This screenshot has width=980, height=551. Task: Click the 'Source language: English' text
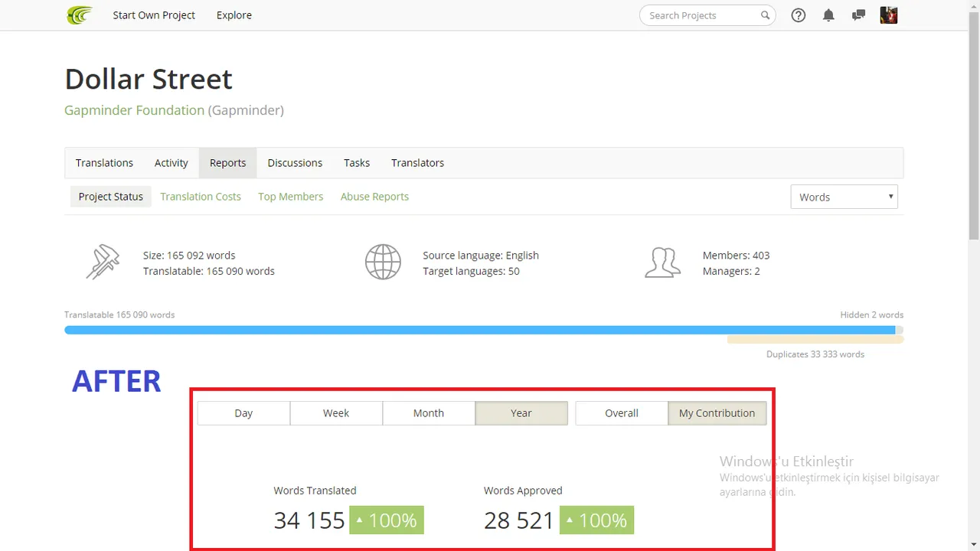pyautogui.click(x=481, y=256)
